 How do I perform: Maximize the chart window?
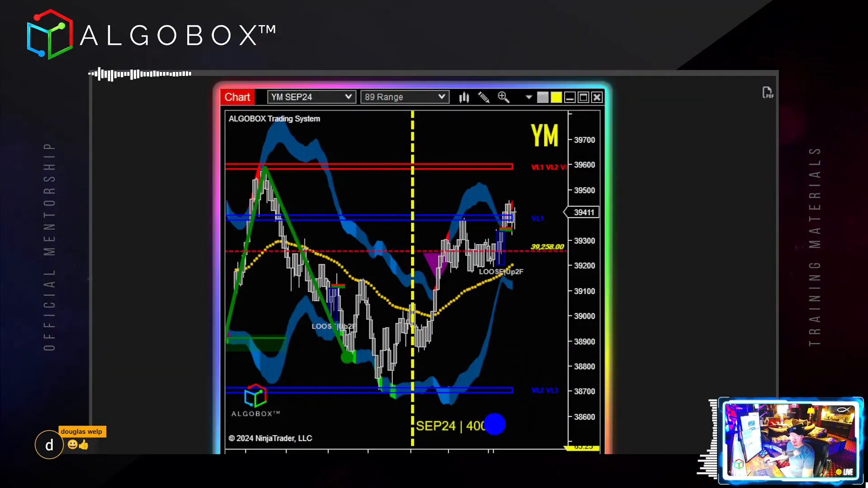click(583, 97)
